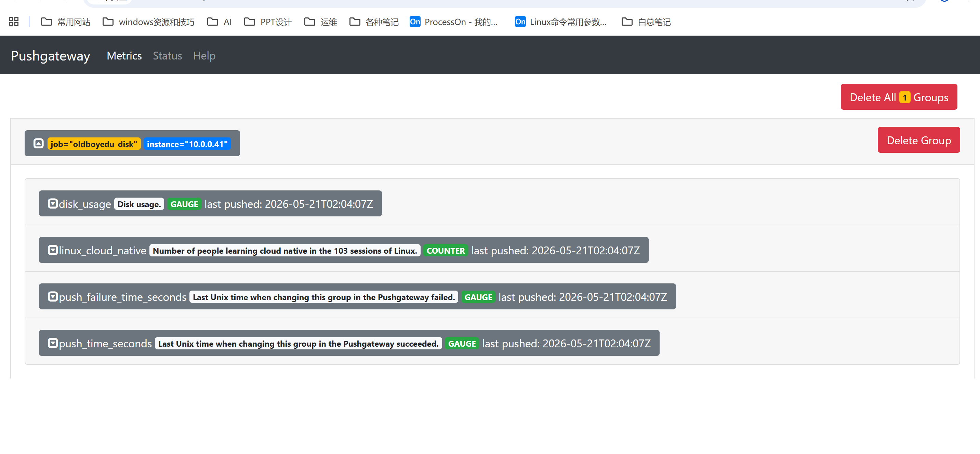
Task: Expand the push_failure_time_seconds metric
Action: click(53, 296)
